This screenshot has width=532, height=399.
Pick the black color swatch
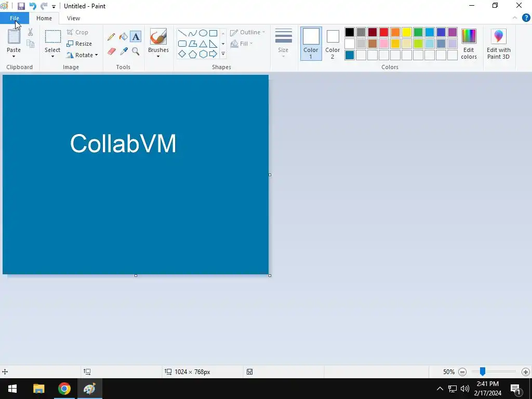tap(350, 32)
